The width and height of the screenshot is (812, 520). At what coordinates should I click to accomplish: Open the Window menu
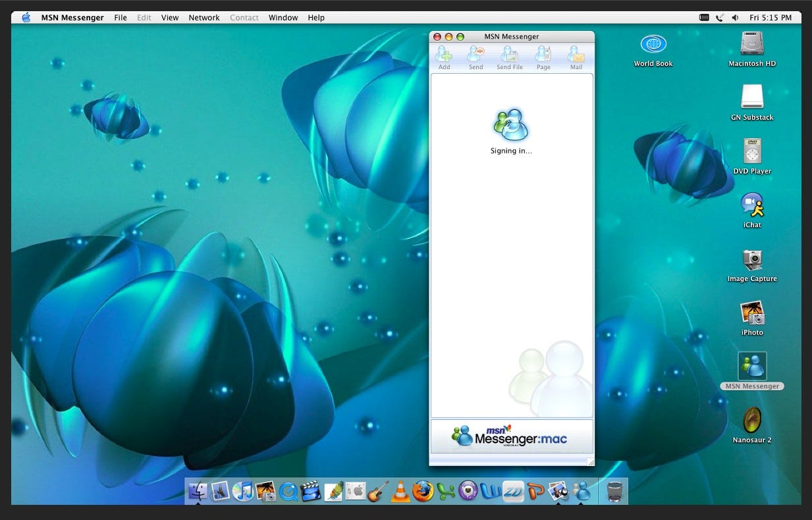coord(283,18)
